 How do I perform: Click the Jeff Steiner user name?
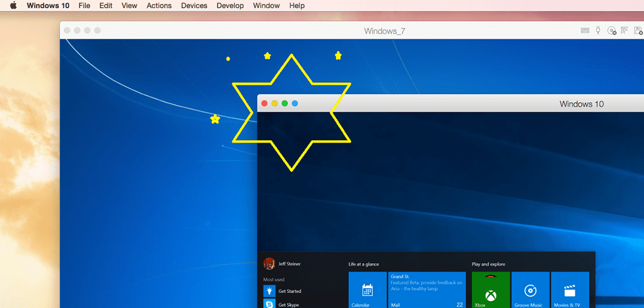(290, 264)
